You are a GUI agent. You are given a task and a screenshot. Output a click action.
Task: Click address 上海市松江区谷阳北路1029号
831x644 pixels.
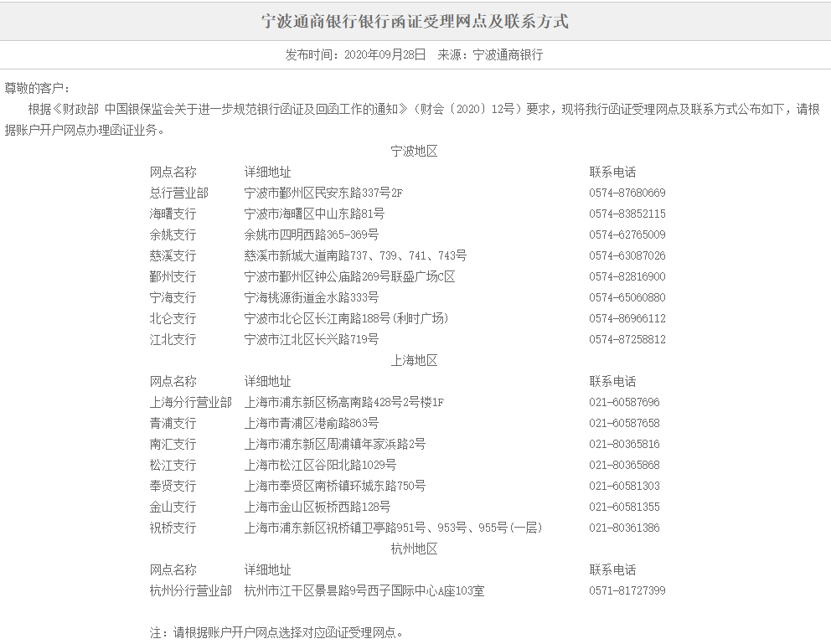[x=320, y=465]
